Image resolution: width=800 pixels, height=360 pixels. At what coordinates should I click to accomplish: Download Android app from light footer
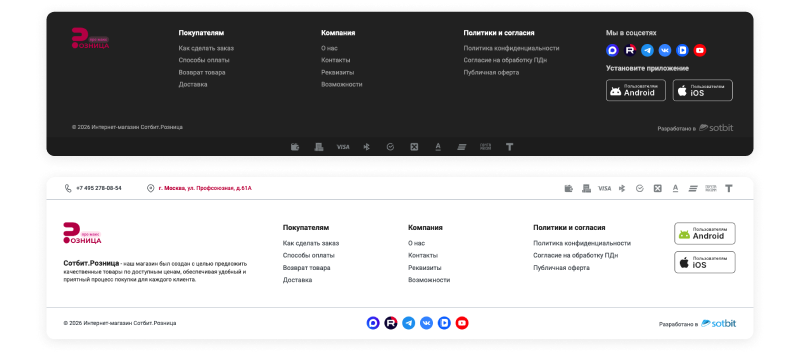[x=705, y=234]
